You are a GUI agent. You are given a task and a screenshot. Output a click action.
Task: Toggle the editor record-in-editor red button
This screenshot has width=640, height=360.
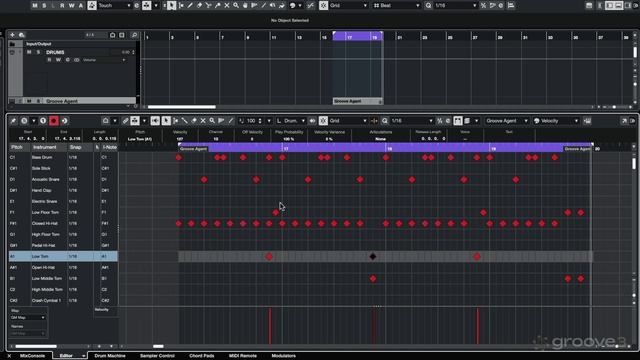[53, 121]
